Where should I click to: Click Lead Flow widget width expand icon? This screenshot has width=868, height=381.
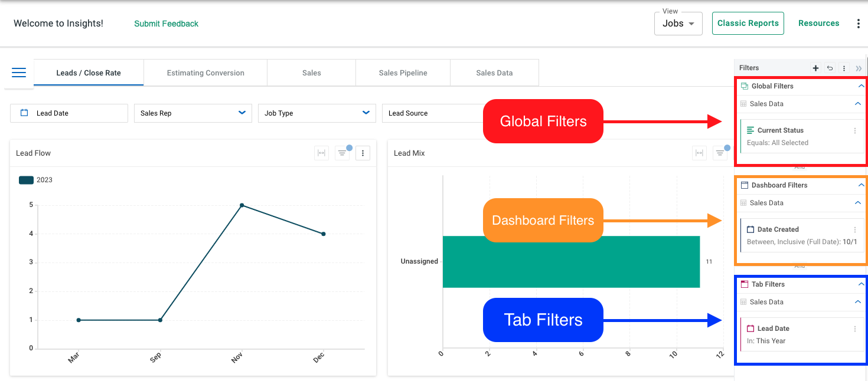pyautogui.click(x=321, y=153)
